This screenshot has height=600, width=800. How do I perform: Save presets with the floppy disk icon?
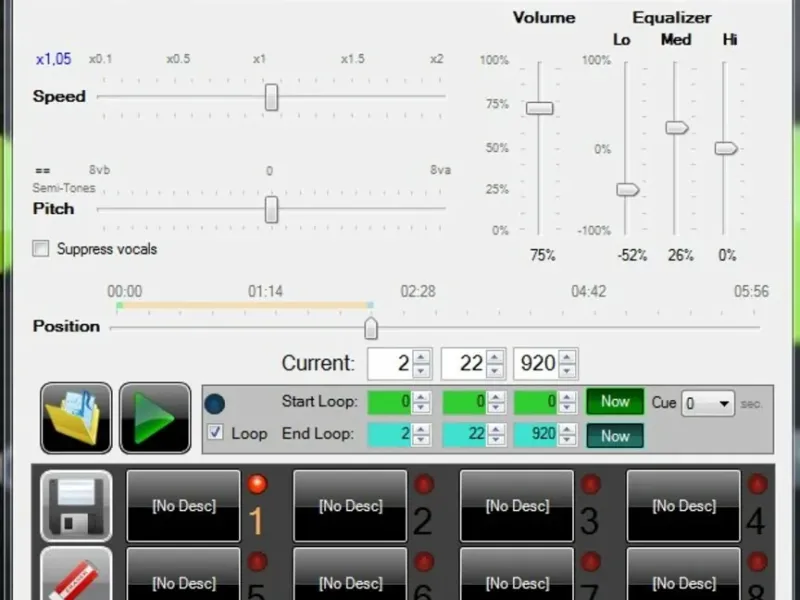click(x=76, y=506)
